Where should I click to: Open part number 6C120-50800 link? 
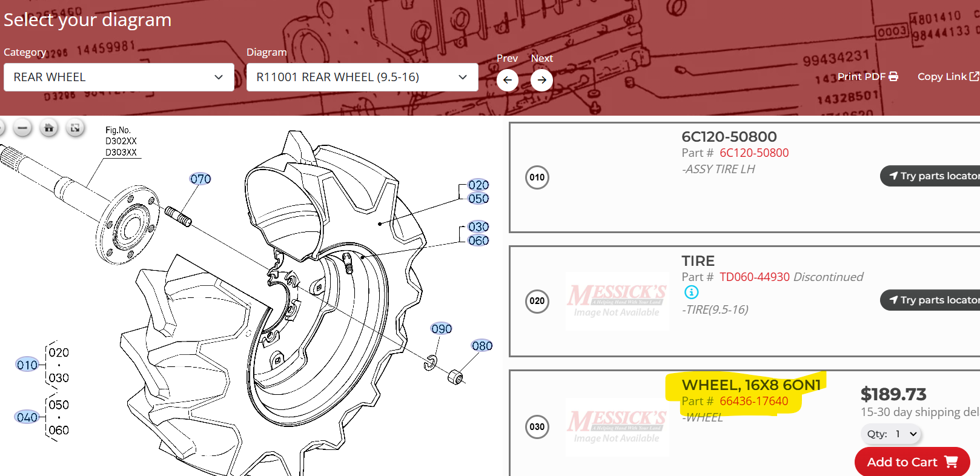[x=753, y=153]
